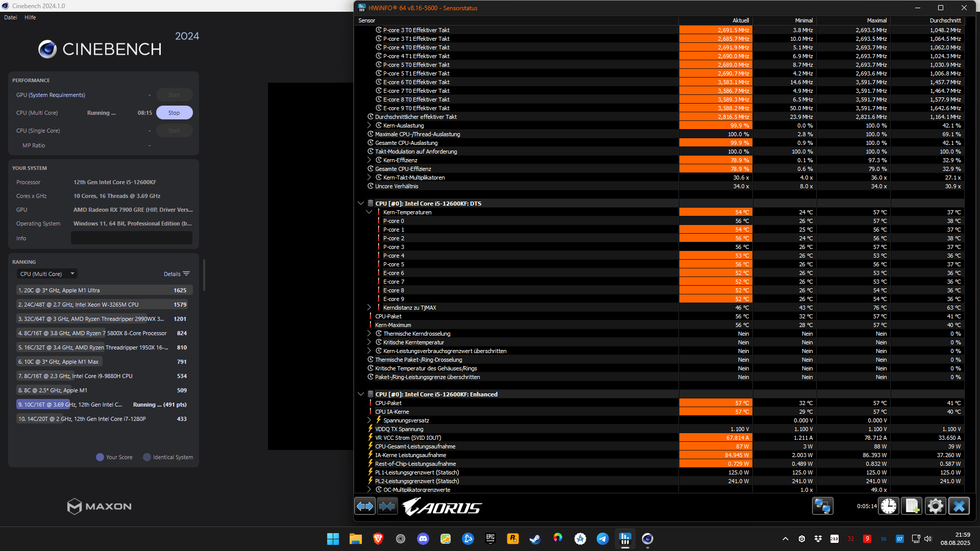Open the Hilfe menu

point(30,17)
